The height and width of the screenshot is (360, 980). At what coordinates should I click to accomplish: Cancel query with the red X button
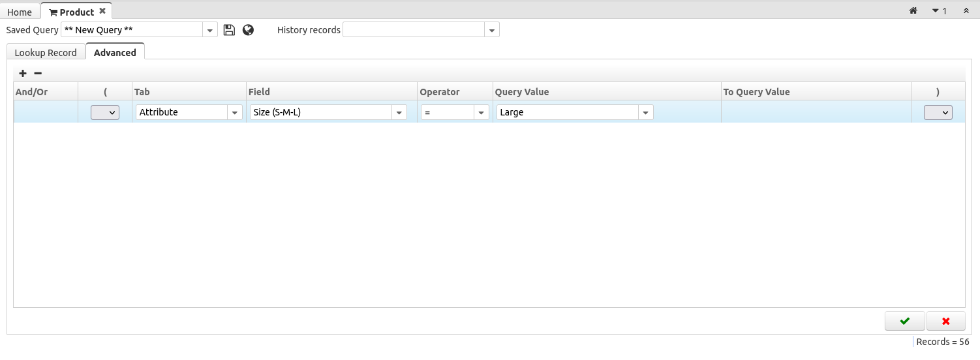[945, 321]
